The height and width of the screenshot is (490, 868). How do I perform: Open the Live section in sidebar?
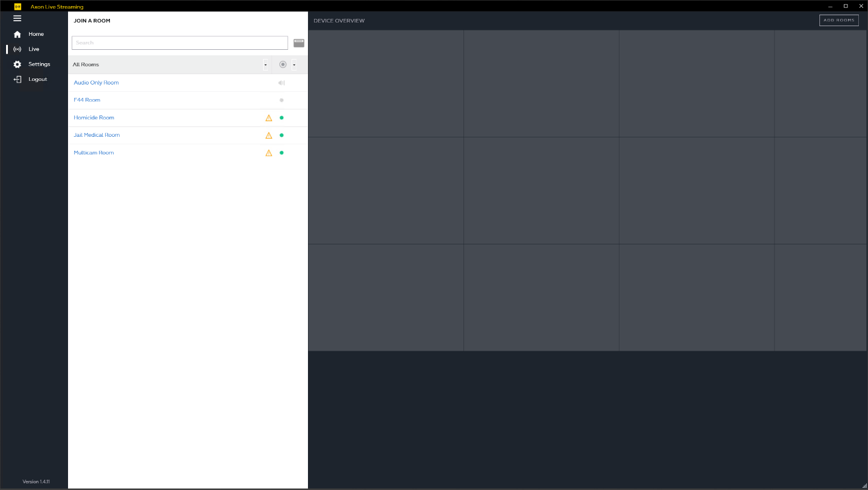(33, 49)
